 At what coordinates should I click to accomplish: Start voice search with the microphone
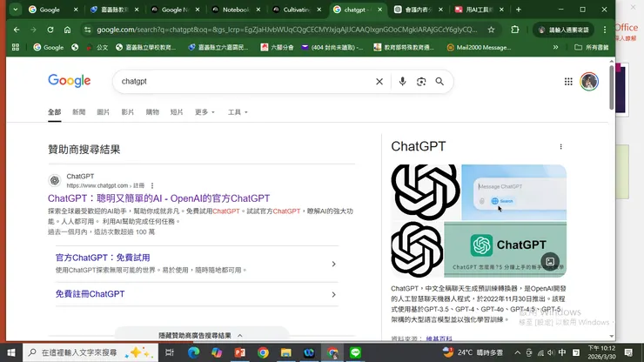(402, 81)
